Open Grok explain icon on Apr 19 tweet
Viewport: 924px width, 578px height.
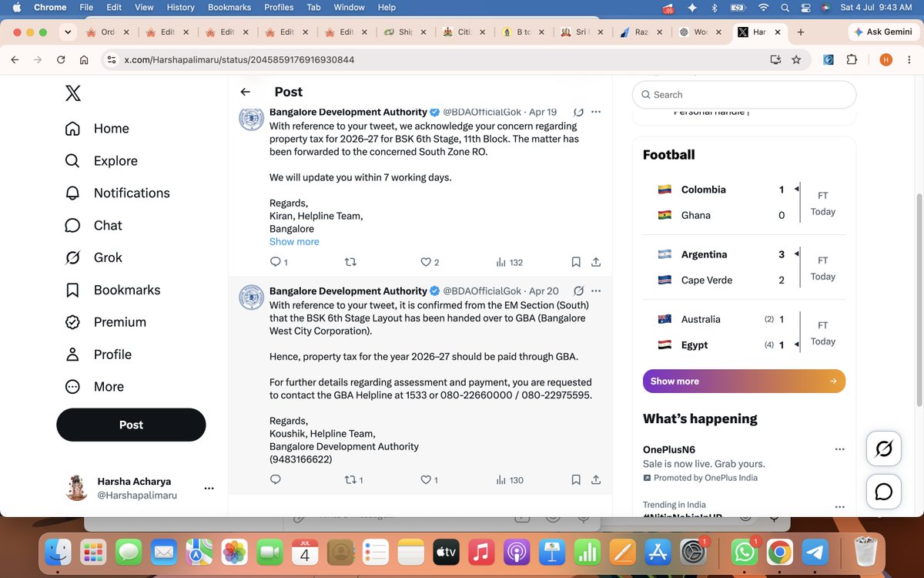coord(578,113)
